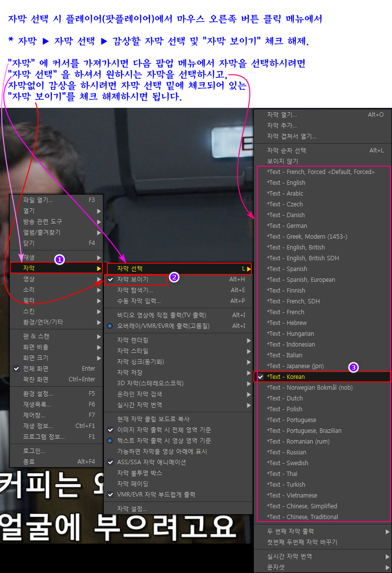Image resolution: width=392 pixels, height=573 pixels.
Task: Choose *Text - Korean subtitle track
Action: pos(322,377)
